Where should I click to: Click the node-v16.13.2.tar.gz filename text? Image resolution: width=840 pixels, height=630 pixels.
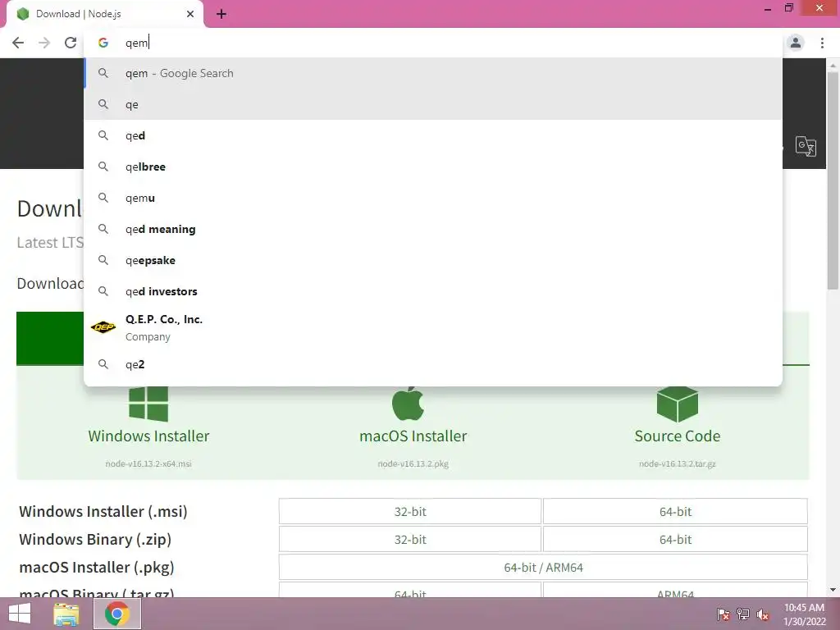pos(677,464)
